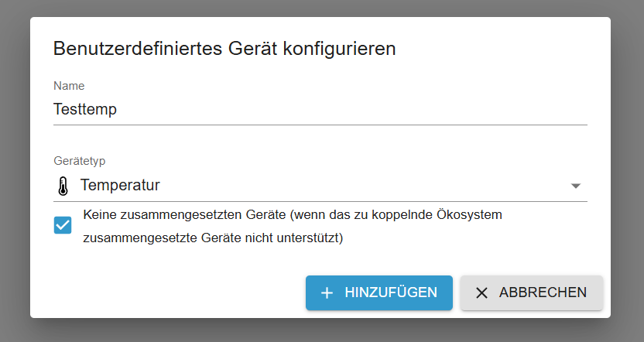Click blank dialog area left of Hinzufügen

click(x=170, y=293)
